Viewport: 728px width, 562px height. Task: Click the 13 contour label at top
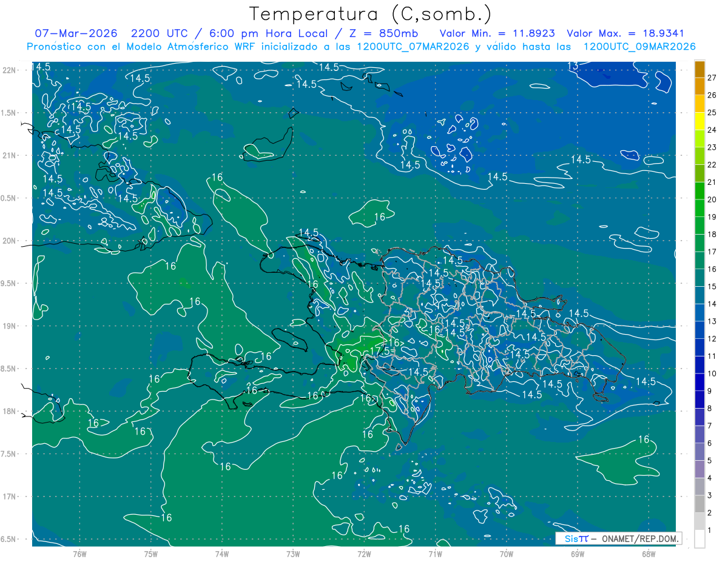[572, 65]
